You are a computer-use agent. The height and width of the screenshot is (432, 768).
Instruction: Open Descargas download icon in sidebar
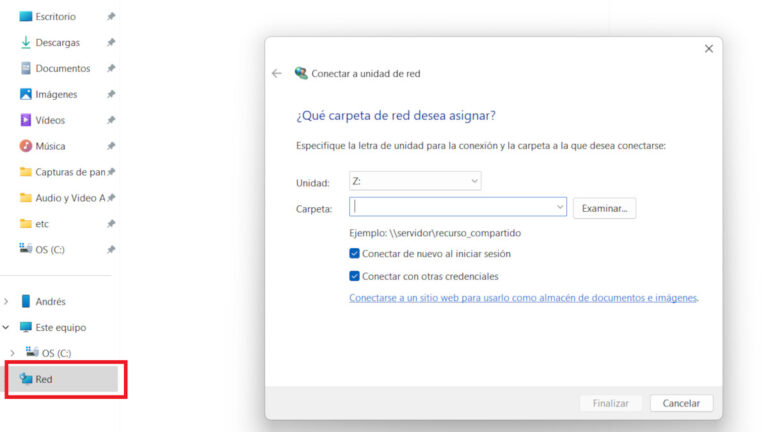(25, 43)
